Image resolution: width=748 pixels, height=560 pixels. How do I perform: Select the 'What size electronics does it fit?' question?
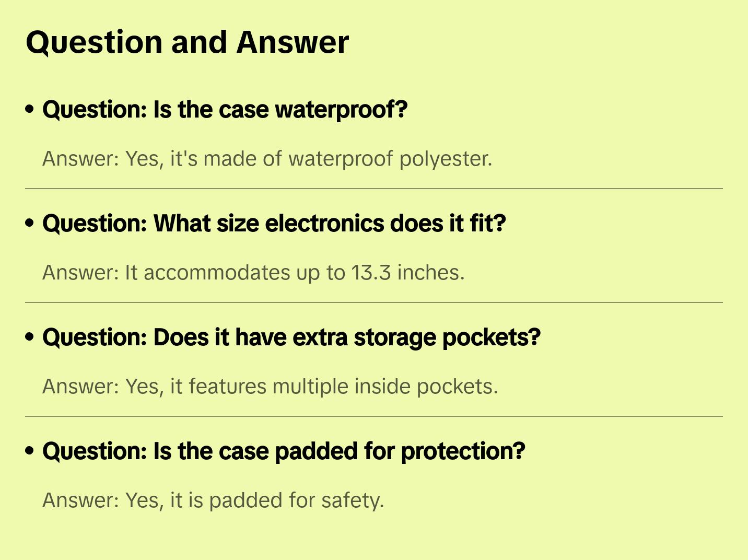coord(274,224)
